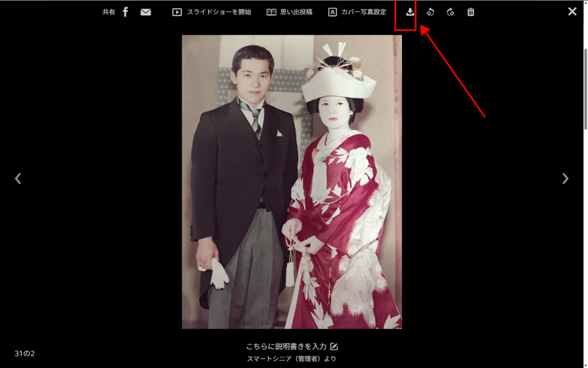The width and height of the screenshot is (588, 368).
Task: Click こちらに説明書きを入力 to add caption
Action: coord(286,346)
